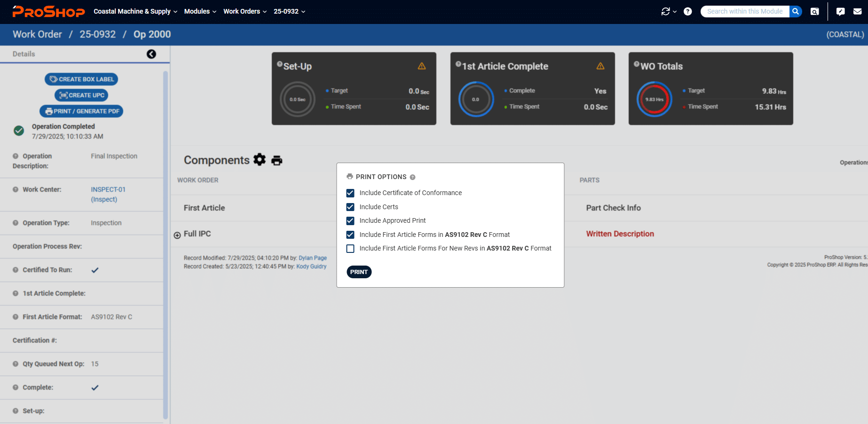868x424 pixels.
Task: Click the feedback chat icon
Action: point(840,11)
